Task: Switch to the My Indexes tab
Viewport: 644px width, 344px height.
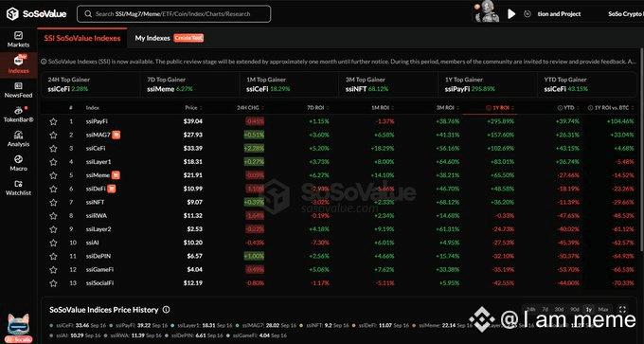Action: [152, 38]
